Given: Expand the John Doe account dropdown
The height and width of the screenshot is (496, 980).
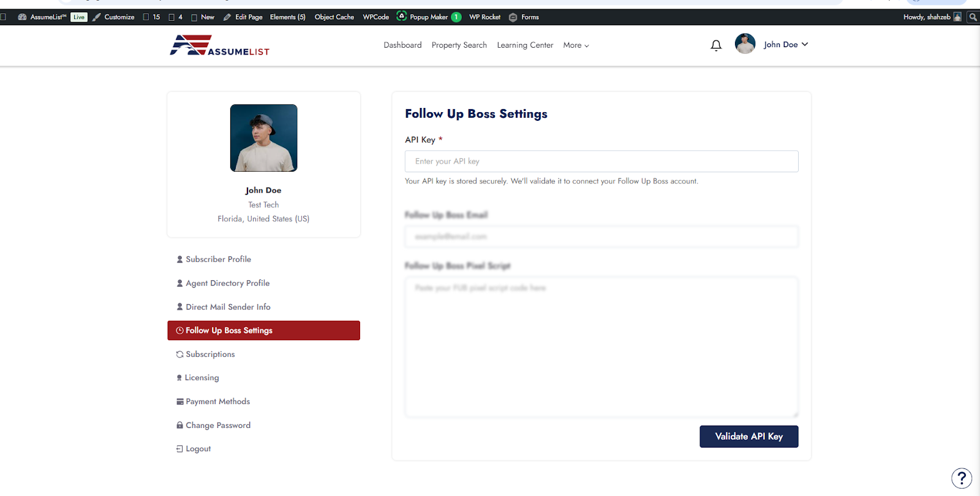Looking at the screenshot, I should pyautogui.click(x=786, y=45).
